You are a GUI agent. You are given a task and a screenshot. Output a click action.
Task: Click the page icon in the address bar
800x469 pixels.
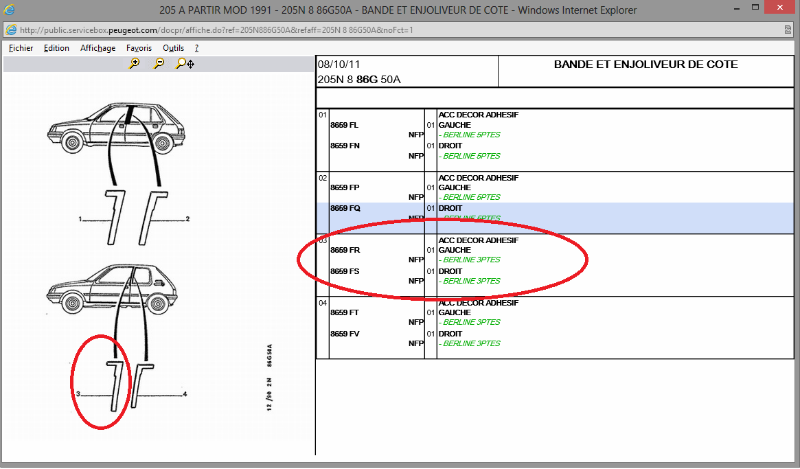[11, 30]
